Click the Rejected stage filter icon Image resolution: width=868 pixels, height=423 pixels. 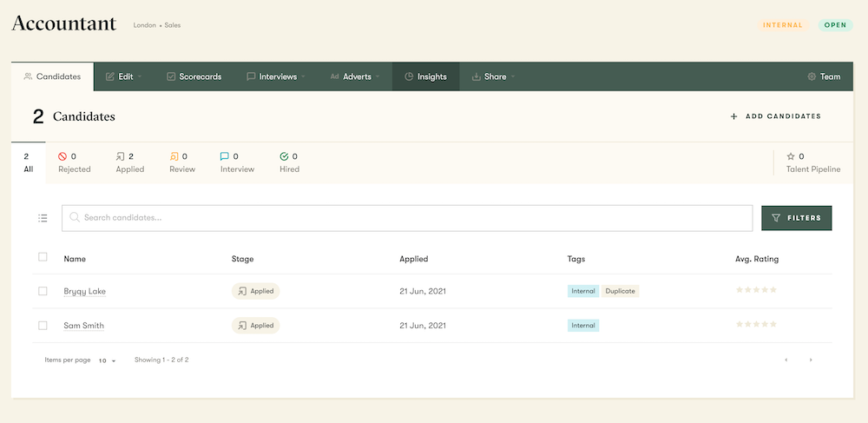62,156
